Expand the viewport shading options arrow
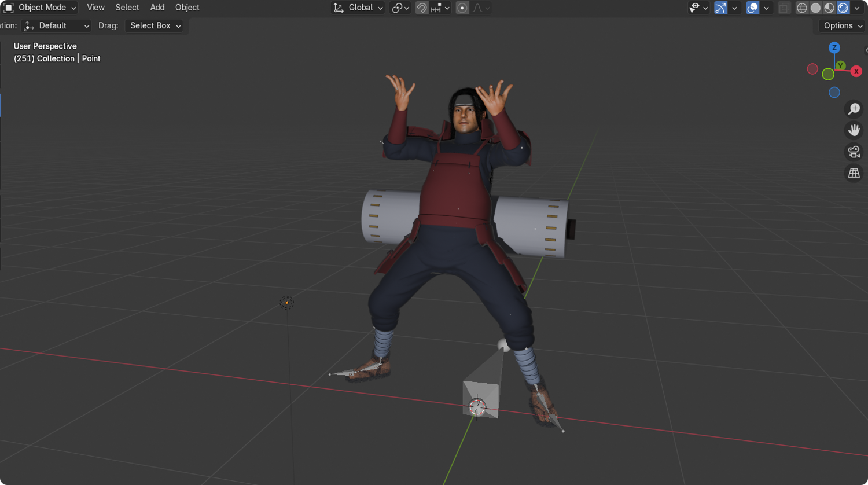The image size is (868, 485). pyautogui.click(x=857, y=8)
